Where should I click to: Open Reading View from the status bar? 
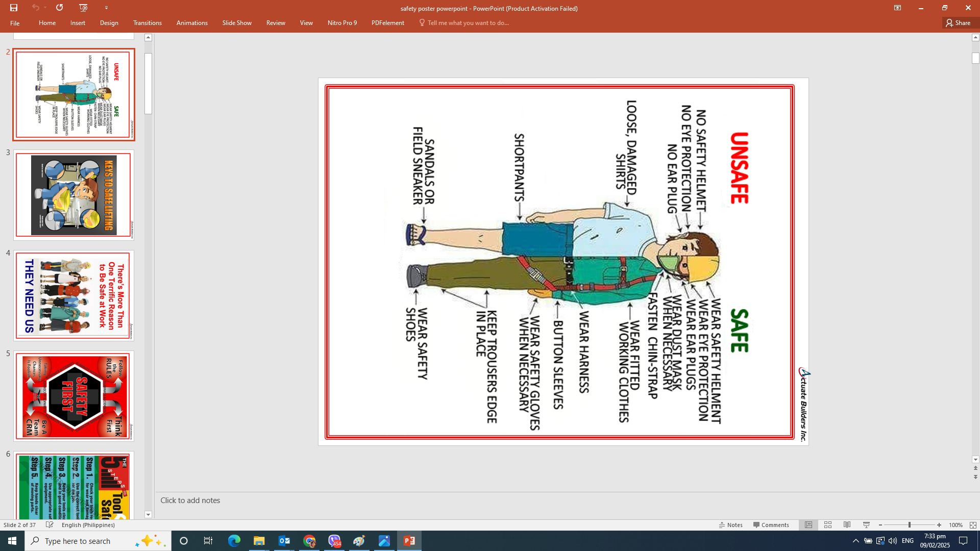[x=847, y=524]
